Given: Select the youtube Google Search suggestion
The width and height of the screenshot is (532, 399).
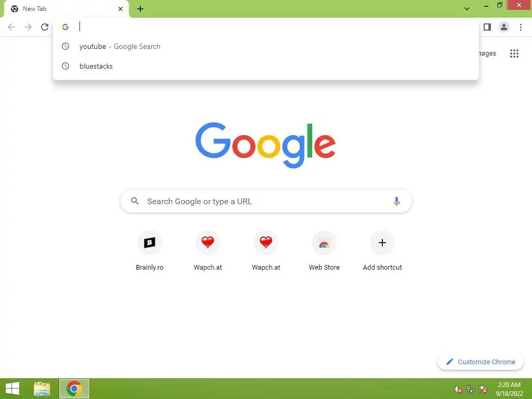Looking at the screenshot, I should point(266,46).
